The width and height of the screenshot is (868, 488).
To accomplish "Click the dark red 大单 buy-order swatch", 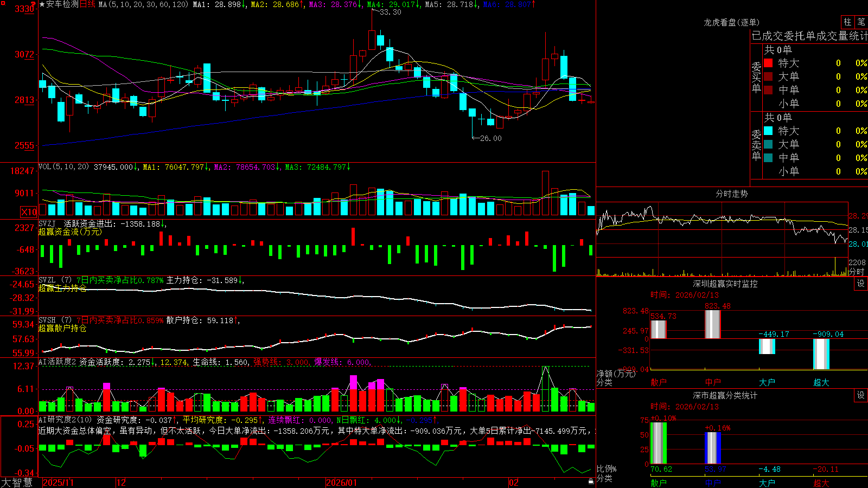I will coord(768,76).
